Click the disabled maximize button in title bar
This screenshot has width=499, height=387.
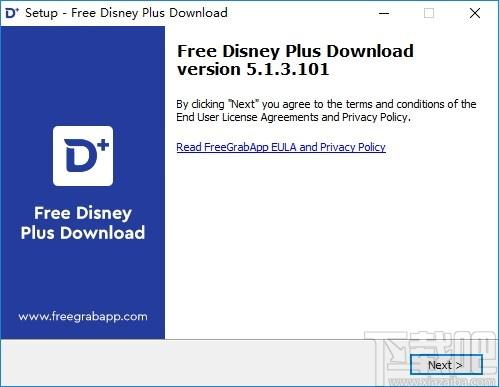click(x=429, y=13)
